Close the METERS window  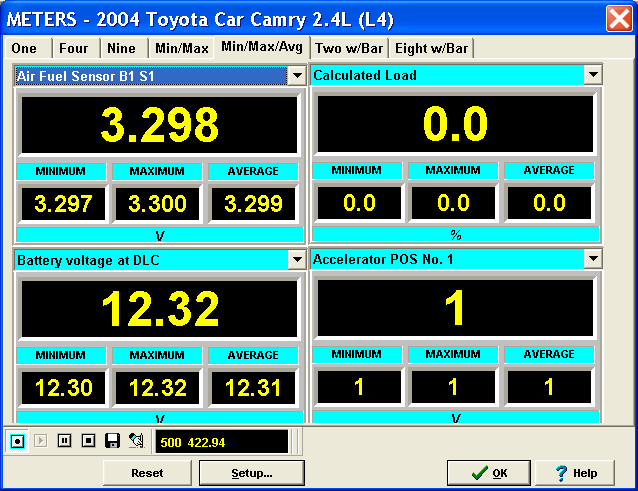pos(618,18)
